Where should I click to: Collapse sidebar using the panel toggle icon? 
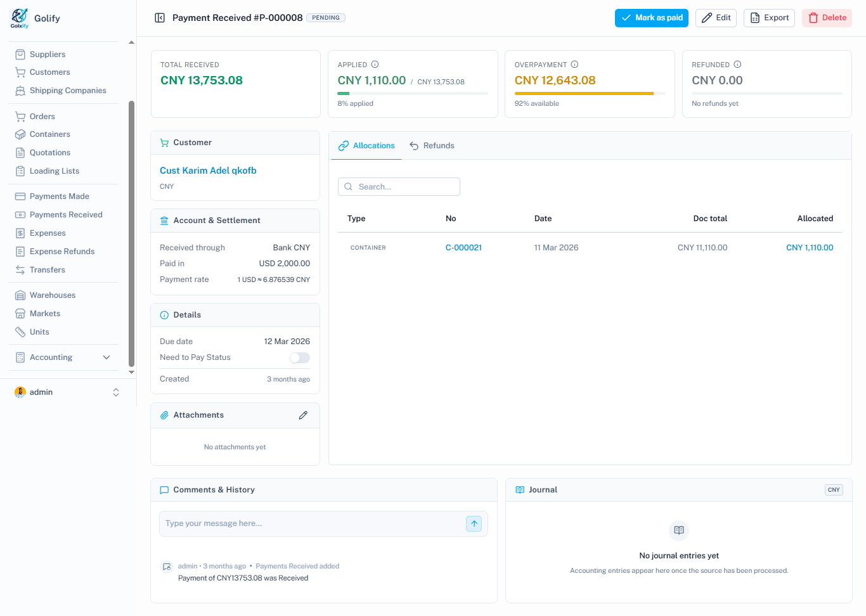(160, 18)
